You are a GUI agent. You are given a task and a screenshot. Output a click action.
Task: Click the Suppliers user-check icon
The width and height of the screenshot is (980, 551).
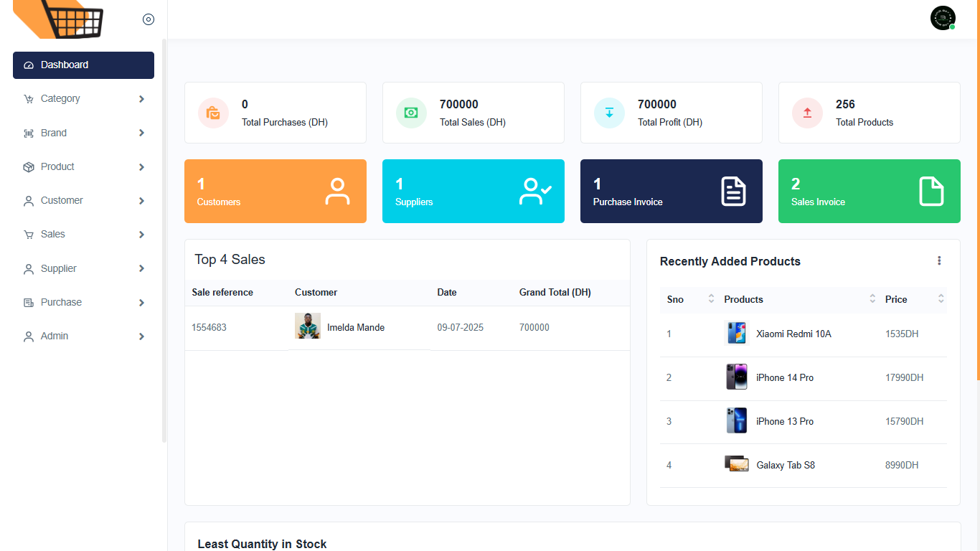pos(534,192)
